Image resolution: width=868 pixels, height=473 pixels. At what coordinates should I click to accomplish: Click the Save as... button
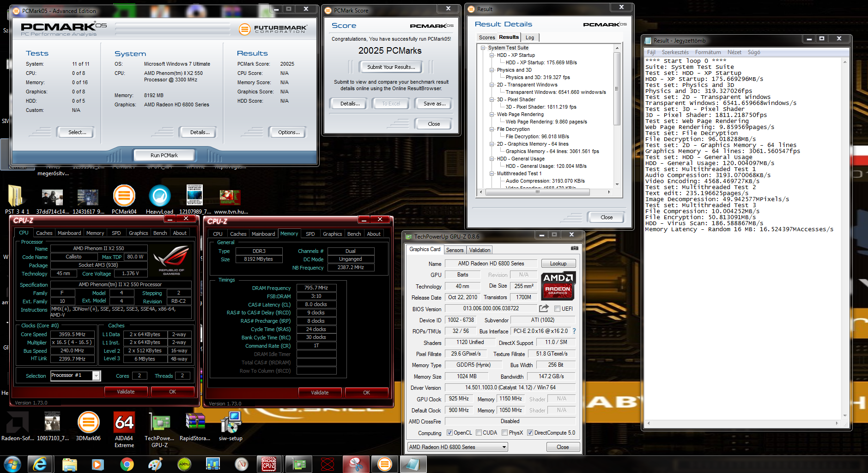434,104
